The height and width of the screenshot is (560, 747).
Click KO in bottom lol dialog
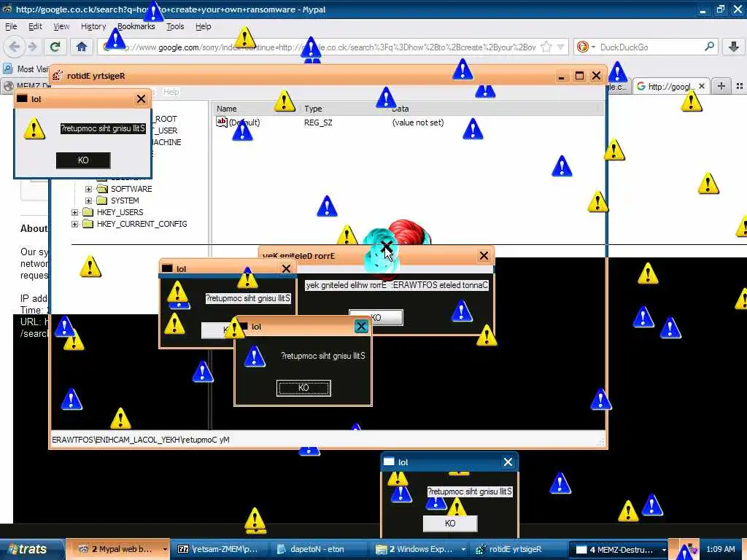click(450, 524)
